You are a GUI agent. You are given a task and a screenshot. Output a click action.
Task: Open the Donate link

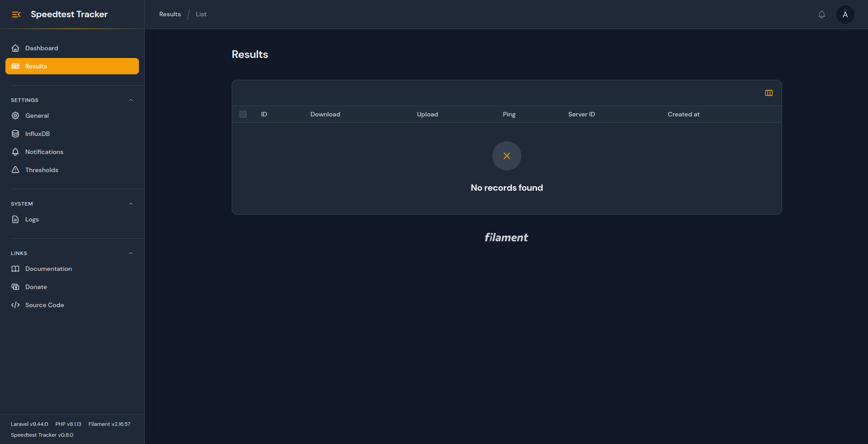pyautogui.click(x=72, y=287)
